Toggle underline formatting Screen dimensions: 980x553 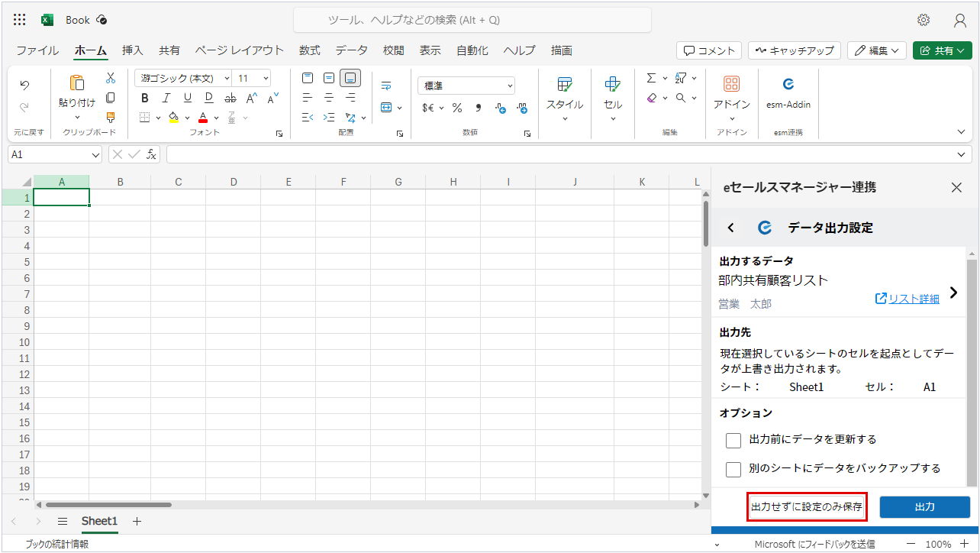(x=187, y=98)
